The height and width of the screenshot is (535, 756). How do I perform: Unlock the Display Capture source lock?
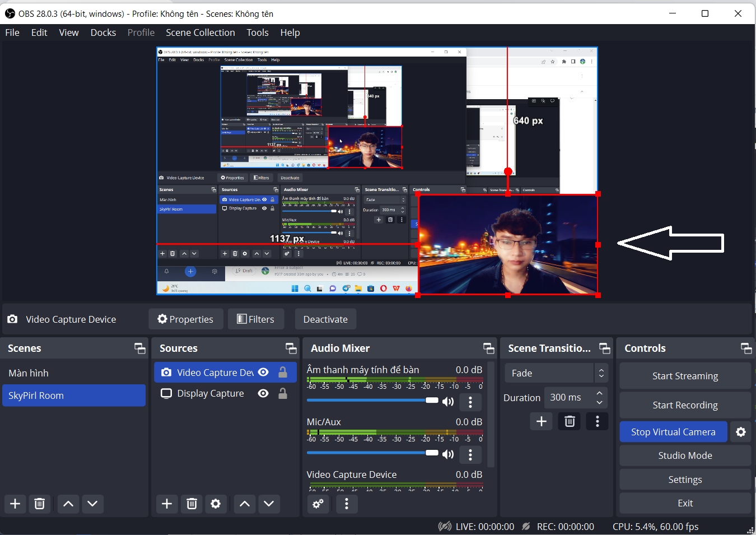point(283,393)
